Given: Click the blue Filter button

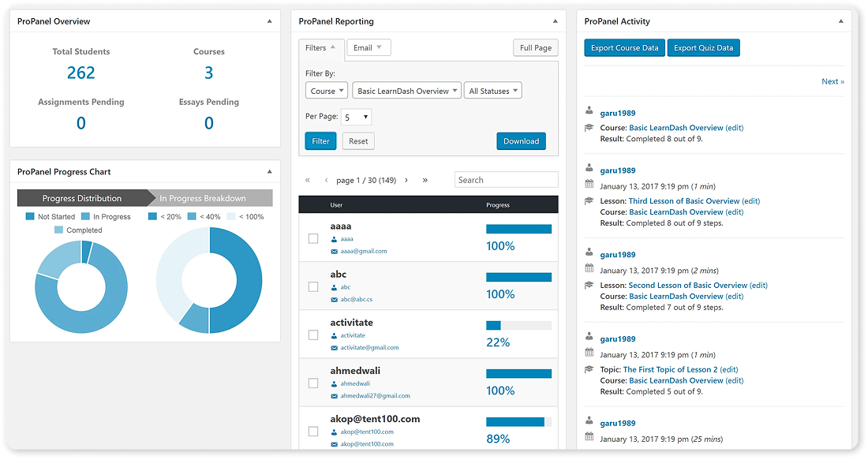Looking at the screenshot, I should click(x=320, y=141).
